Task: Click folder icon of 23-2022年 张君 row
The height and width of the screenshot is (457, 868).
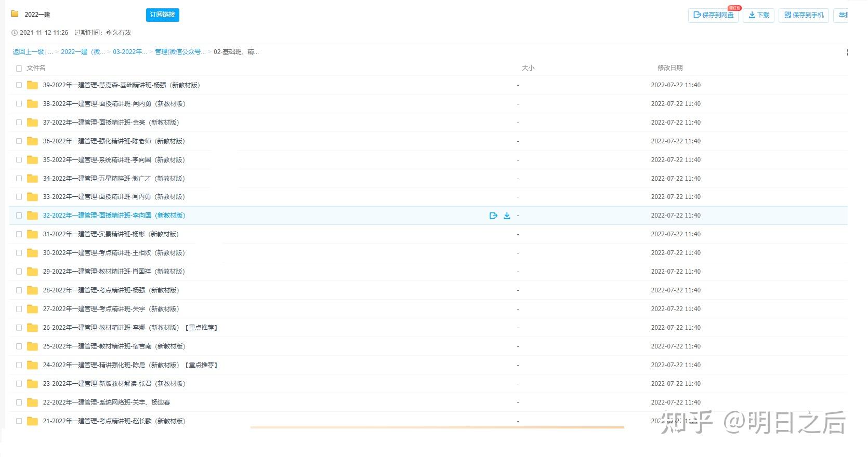Action: coord(32,384)
